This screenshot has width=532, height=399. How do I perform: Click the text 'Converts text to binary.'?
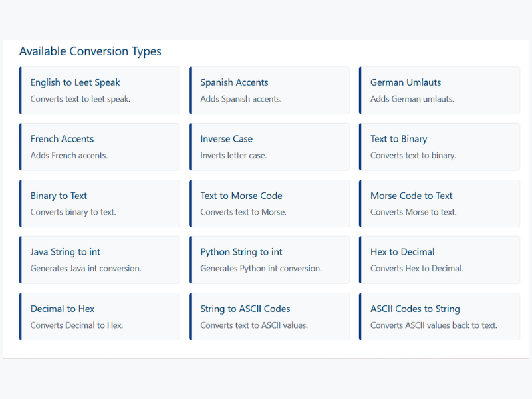click(413, 156)
